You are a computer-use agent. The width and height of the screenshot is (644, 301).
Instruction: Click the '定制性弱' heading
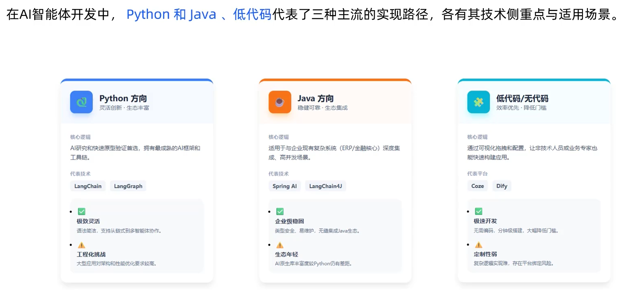click(x=485, y=254)
